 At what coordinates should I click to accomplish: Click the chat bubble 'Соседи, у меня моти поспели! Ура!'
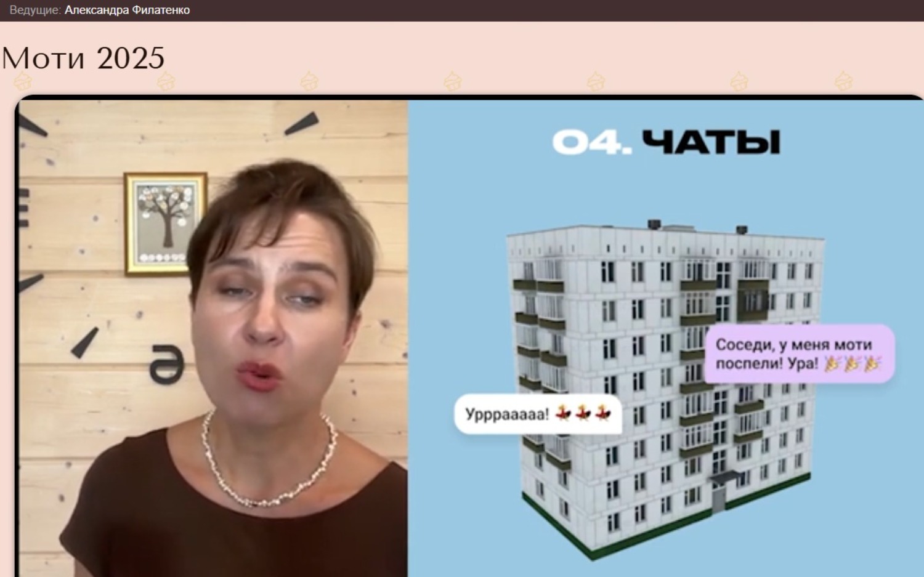(x=800, y=354)
